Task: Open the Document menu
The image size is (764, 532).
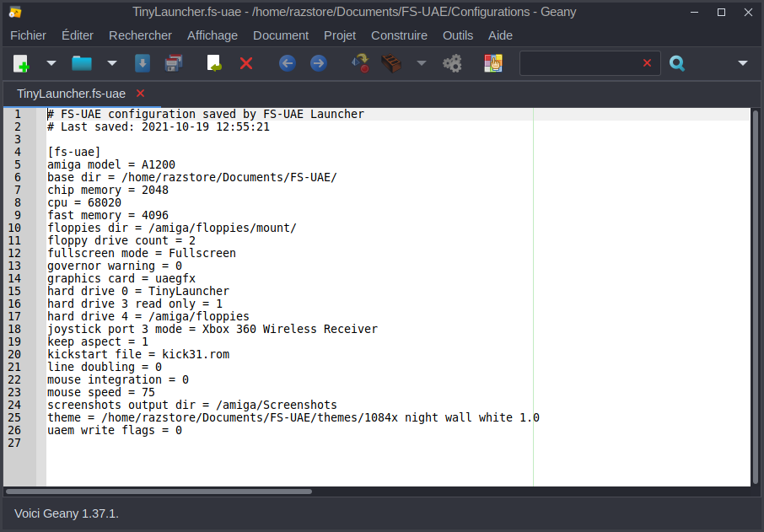Action: tap(281, 35)
